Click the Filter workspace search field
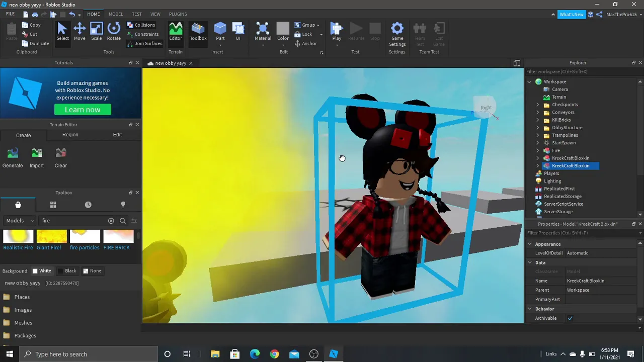The image size is (644, 362). pos(584,72)
